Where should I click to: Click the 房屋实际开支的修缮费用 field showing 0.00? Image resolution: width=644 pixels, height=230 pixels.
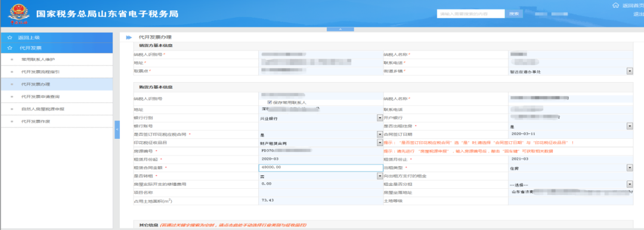pos(321,184)
